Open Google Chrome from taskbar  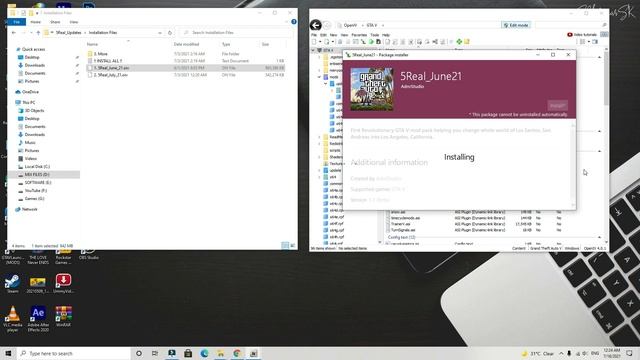pyautogui.click(x=237, y=353)
